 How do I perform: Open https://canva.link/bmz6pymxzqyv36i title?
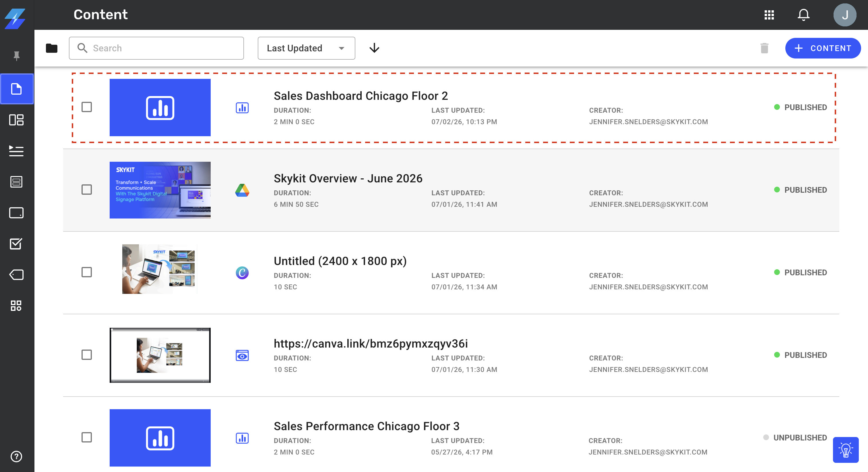click(x=371, y=344)
